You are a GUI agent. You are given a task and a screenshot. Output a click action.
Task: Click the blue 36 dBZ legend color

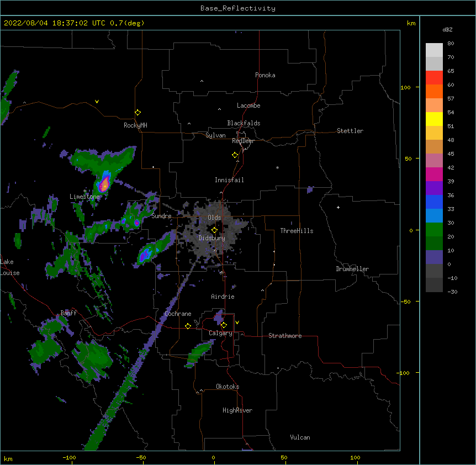coord(434,202)
